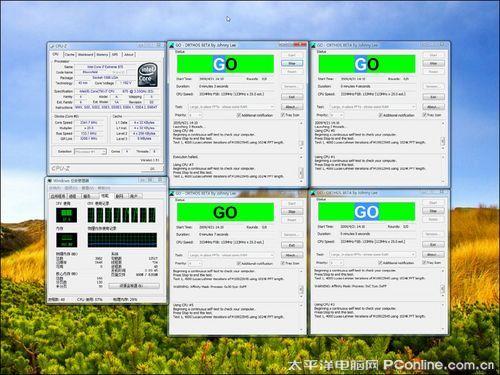Click the memory usage gauge in Task Manager
The image size is (500, 375).
pyautogui.click(x=67, y=240)
